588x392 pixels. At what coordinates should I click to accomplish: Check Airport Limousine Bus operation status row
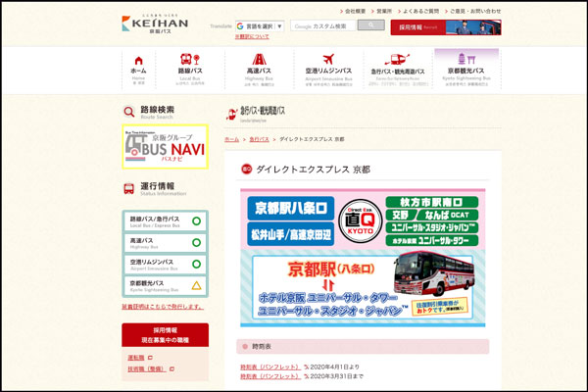pos(165,265)
